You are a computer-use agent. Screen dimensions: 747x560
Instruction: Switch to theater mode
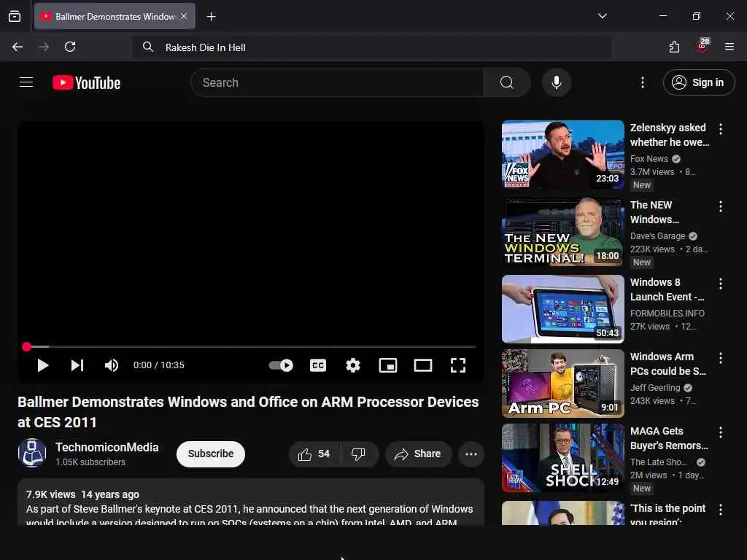pyautogui.click(x=422, y=365)
